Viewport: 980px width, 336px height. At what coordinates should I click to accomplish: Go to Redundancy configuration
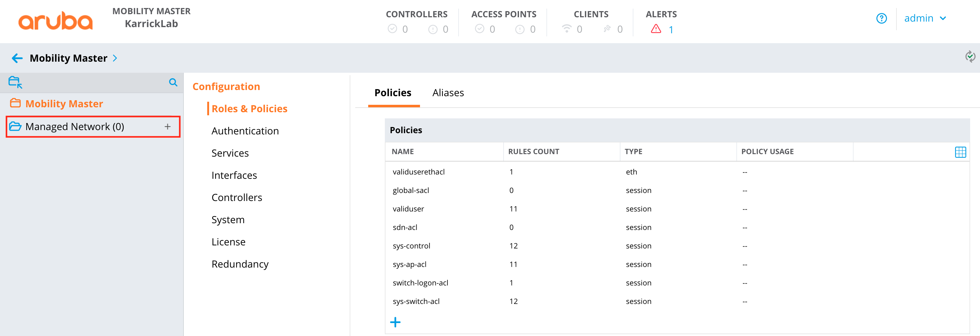pyautogui.click(x=240, y=264)
